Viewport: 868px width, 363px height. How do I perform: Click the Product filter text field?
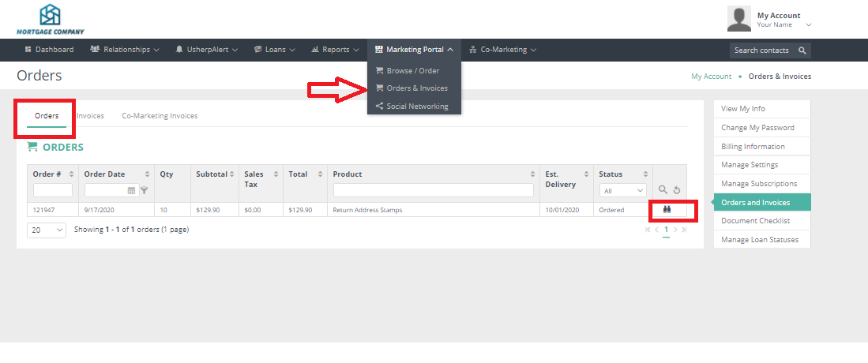click(x=433, y=190)
